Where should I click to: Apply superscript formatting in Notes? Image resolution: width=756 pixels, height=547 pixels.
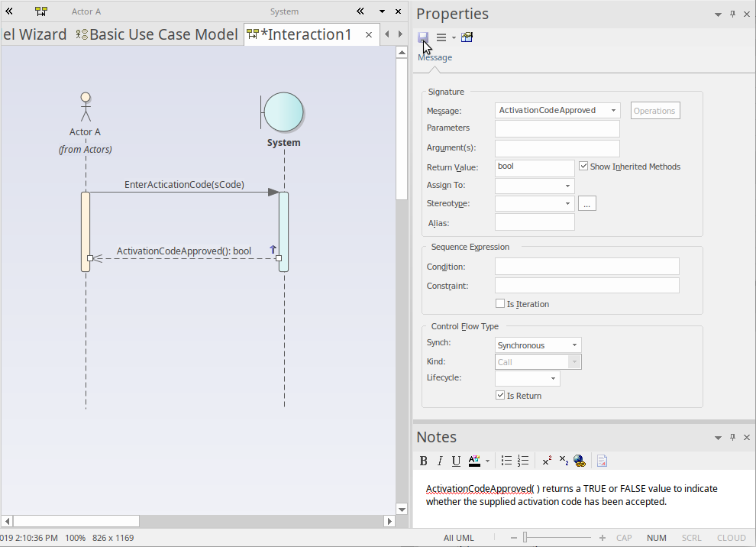pyautogui.click(x=547, y=461)
